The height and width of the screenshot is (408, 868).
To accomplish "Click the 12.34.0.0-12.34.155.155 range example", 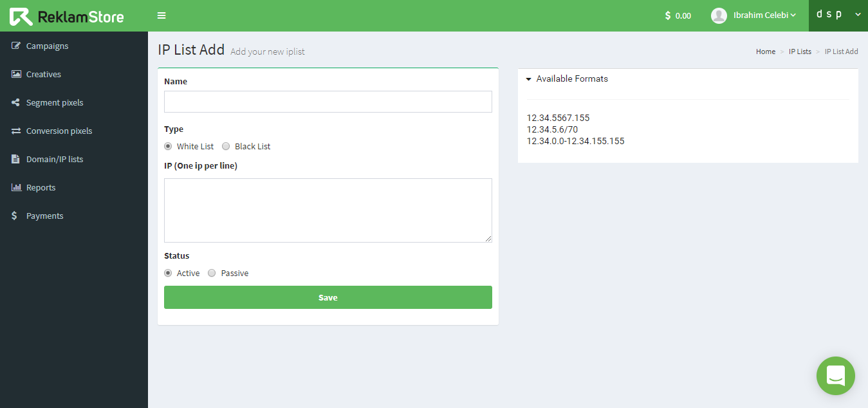I will pyautogui.click(x=575, y=141).
